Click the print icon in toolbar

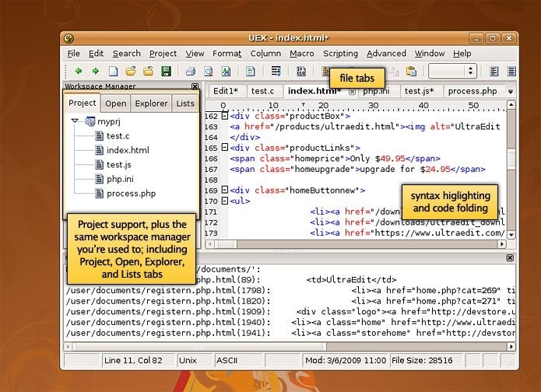[x=191, y=72]
